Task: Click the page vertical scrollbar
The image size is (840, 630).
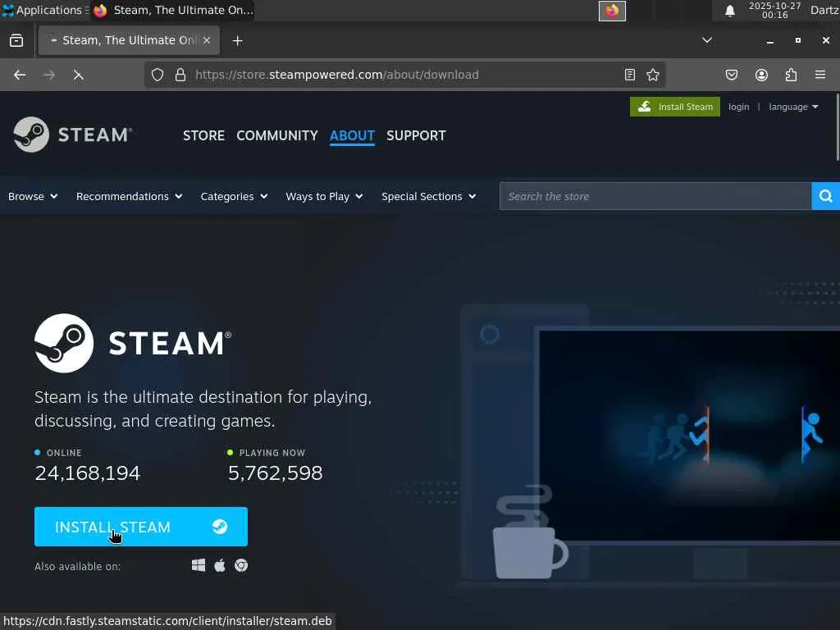Action: tap(838, 126)
